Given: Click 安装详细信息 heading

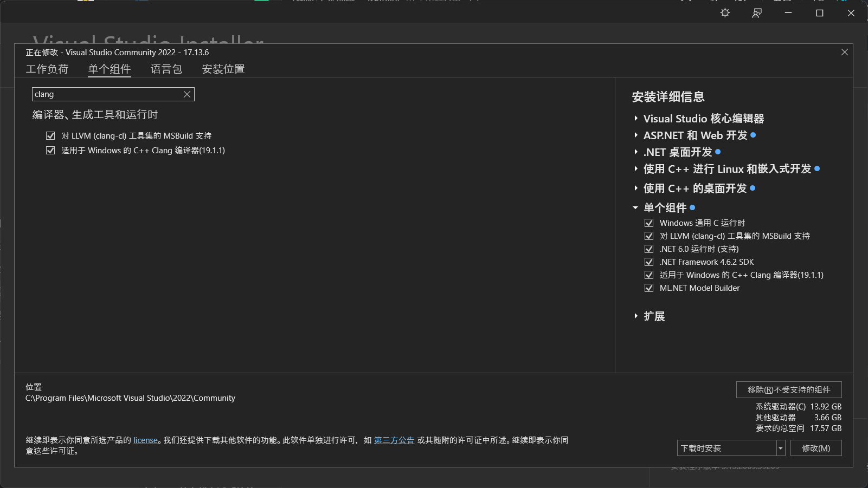Looking at the screenshot, I should 668,97.
